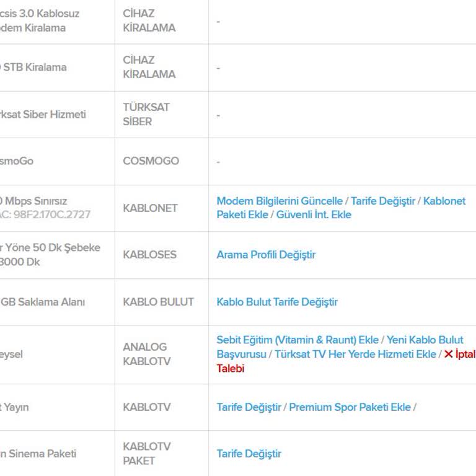Click the red X cancel icon
This screenshot has width=476, height=476.
[x=448, y=355]
